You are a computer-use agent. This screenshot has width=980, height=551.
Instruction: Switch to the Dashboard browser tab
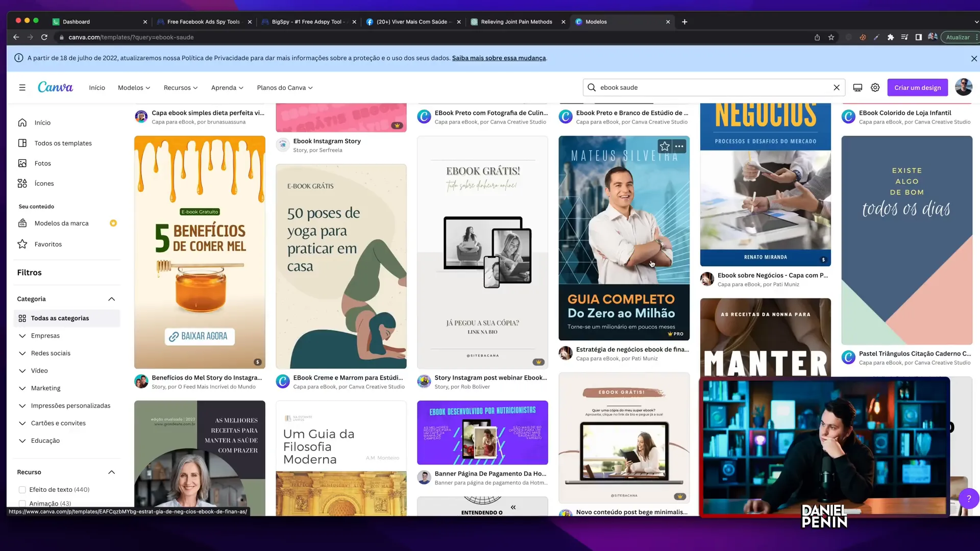pyautogui.click(x=100, y=22)
